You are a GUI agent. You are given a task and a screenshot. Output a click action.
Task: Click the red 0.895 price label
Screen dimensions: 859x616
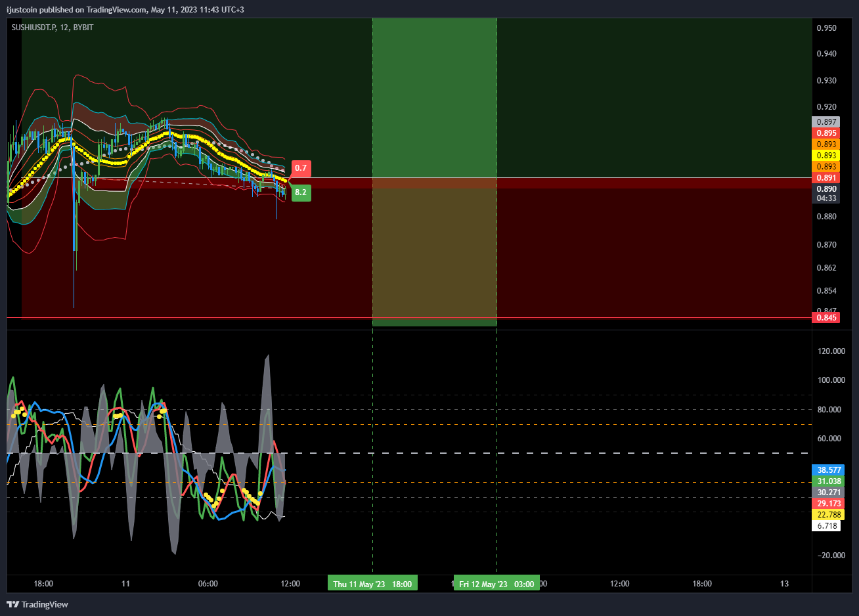pyautogui.click(x=826, y=133)
